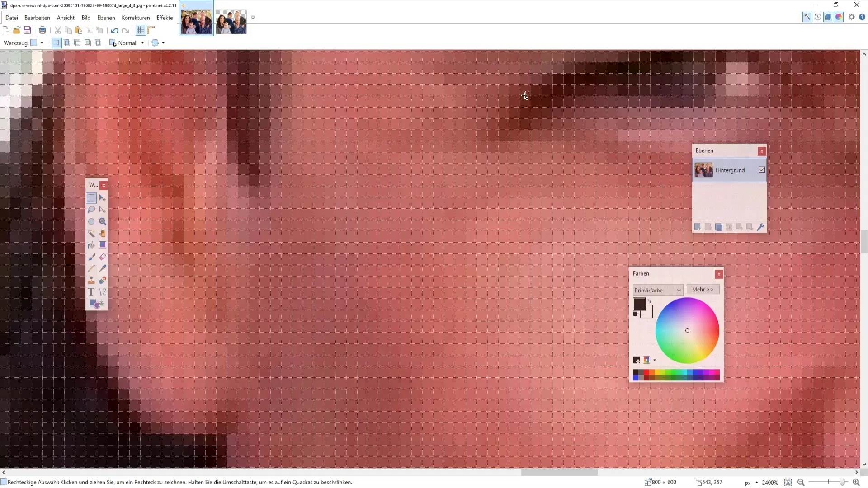
Task: Toggle the pixel grid display
Action: 141,30
